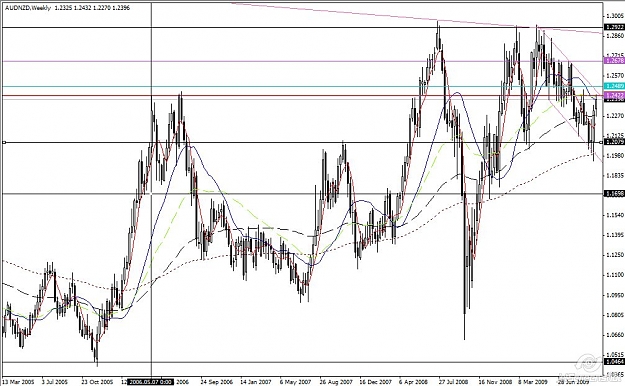
Task: Click the 1.2860 price axis label
Action: (615, 36)
